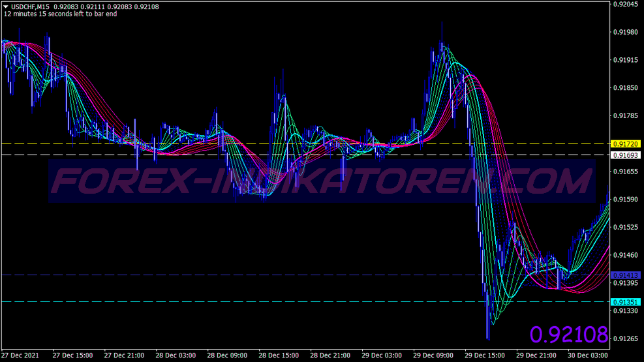Click the '29 Dec 03:00' time axis label
The width and height of the screenshot is (644, 362).
click(382, 355)
